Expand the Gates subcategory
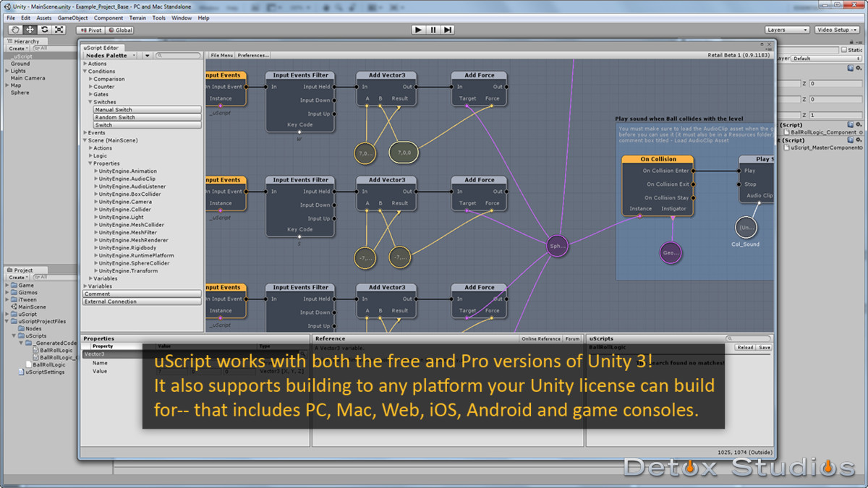The image size is (868, 488). point(91,94)
